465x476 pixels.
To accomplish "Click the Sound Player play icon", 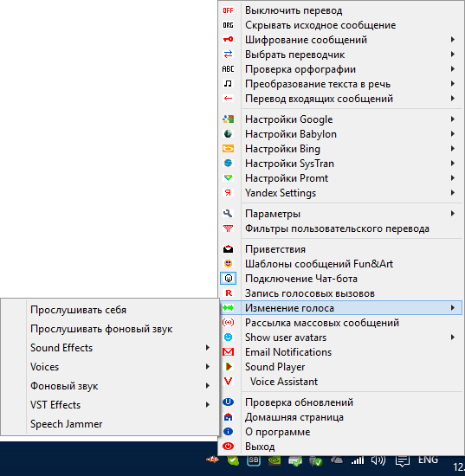I will (229, 366).
